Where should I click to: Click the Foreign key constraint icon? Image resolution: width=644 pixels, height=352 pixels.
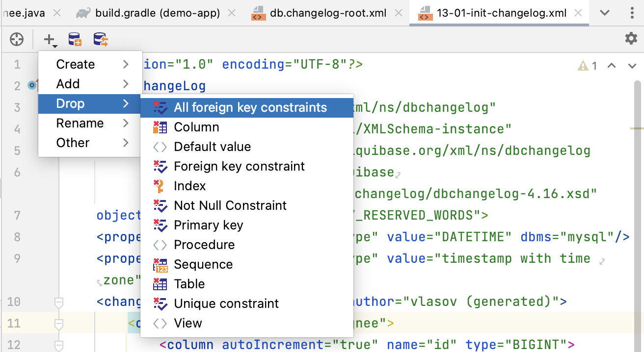pyautogui.click(x=160, y=166)
